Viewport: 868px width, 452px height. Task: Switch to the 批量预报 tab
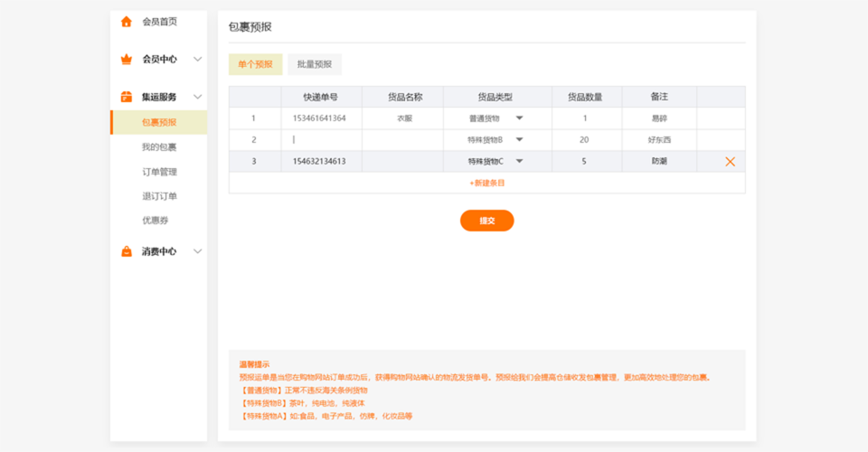[x=314, y=64]
